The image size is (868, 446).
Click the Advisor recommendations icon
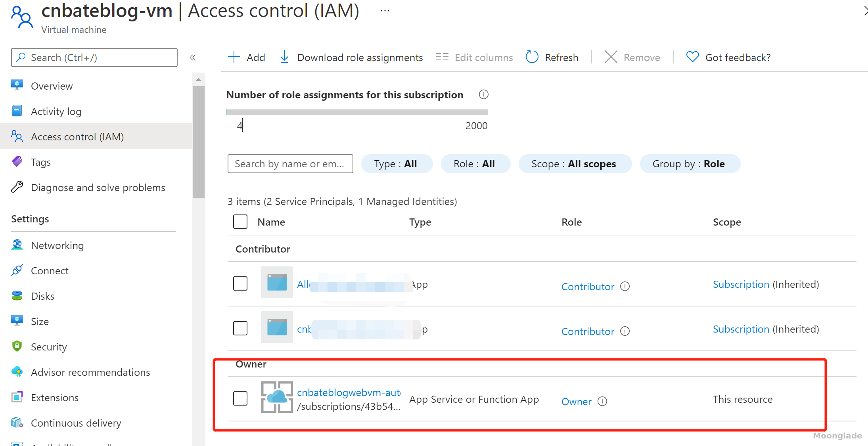17,372
